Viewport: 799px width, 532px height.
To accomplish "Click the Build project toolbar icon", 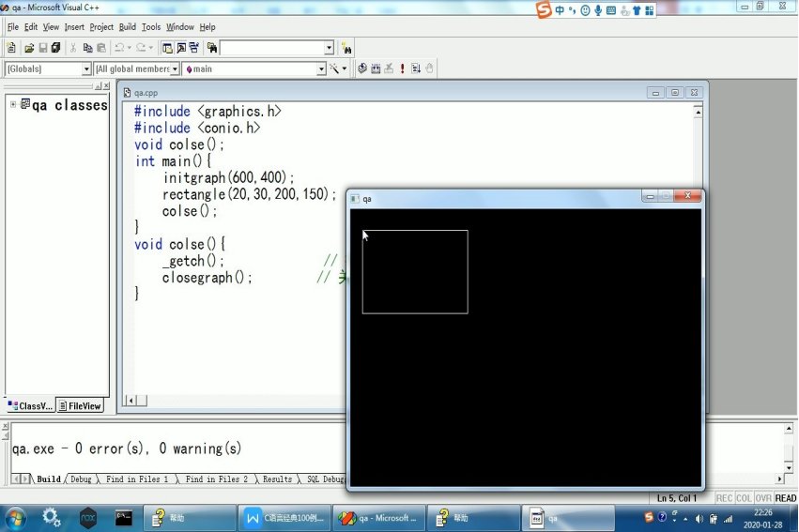I will click(x=376, y=68).
